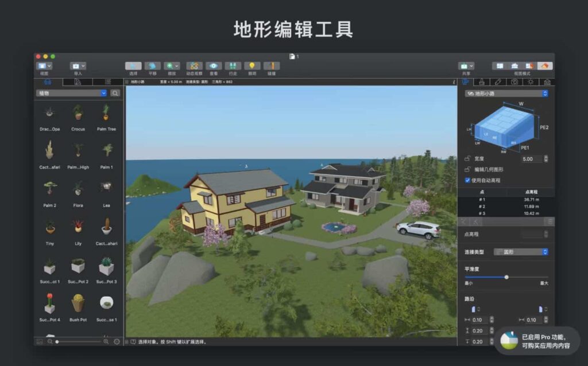
Task: Check the 使用自动高程 checkbox
Action: click(x=469, y=178)
